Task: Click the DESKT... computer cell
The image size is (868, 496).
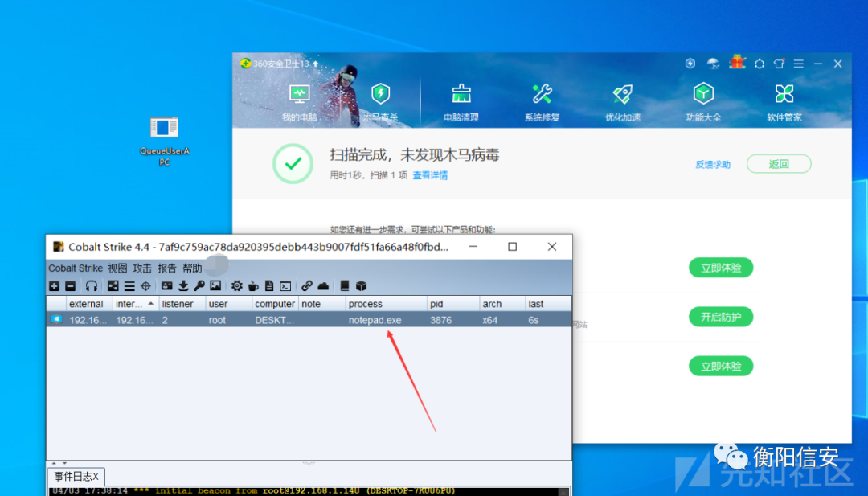Action: (275, 320)
